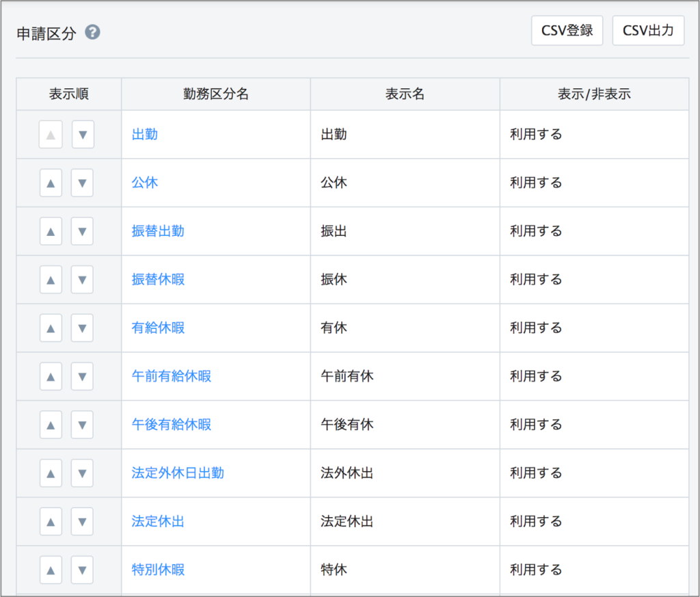Screen dimensions: 700x597
Task: Open the 公休 work category link
Action: click(145, 183)
